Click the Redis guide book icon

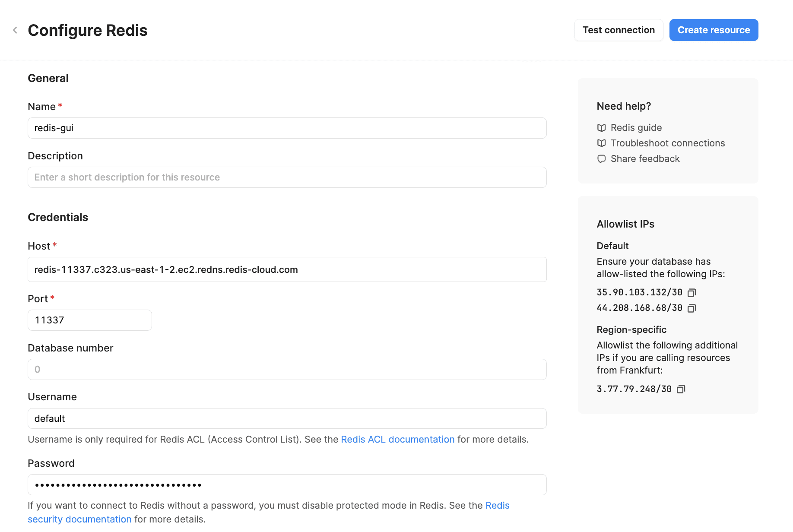(x=601, y=128)
